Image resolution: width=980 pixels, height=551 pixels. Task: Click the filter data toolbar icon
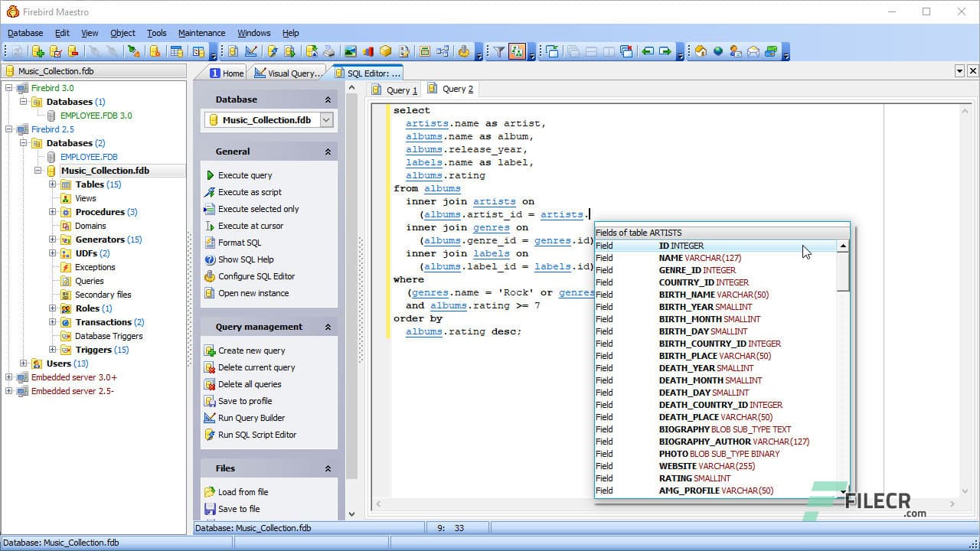499,51
